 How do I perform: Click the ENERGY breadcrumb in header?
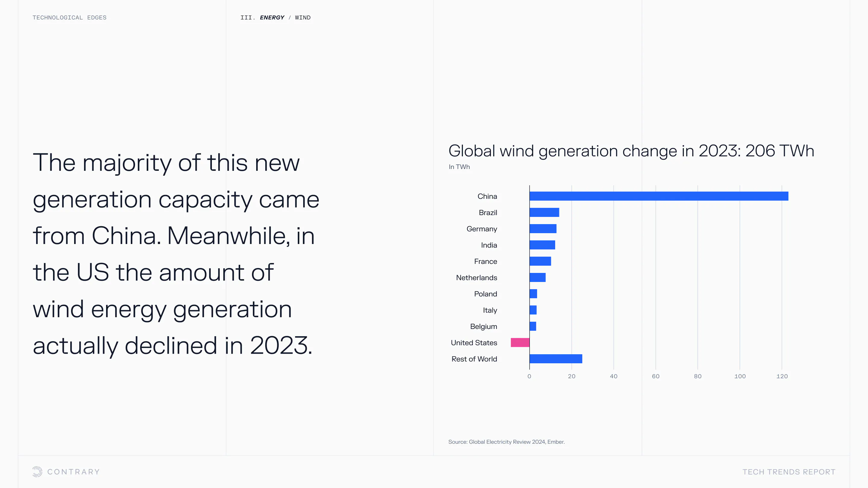[272, 17]
